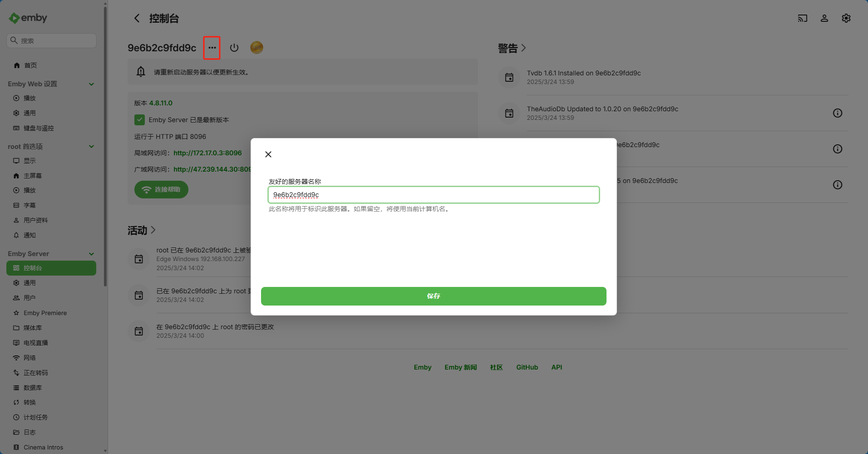Open the cast to device icon
Image resolution: width=868 pixels, height=454 pixels.
click(x=803, y=18)
